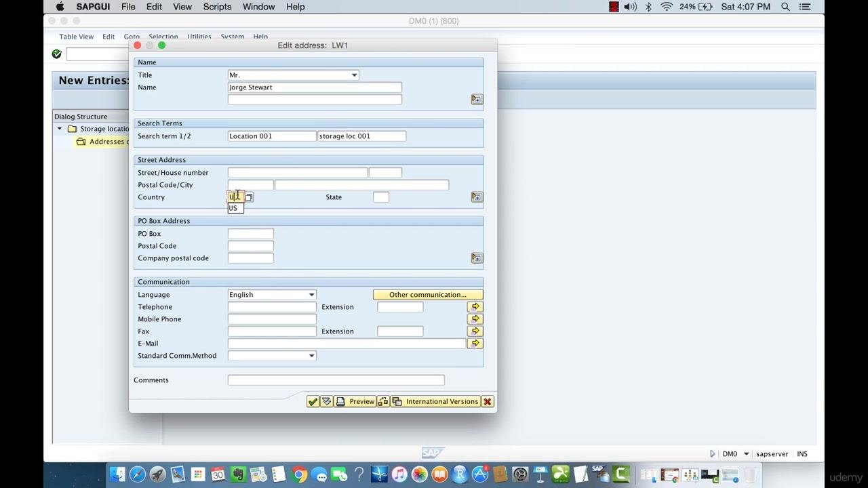The image size is (868, 488).
Task: Open Telephone additional numbers arrow
Action: (x=475, y=307)
